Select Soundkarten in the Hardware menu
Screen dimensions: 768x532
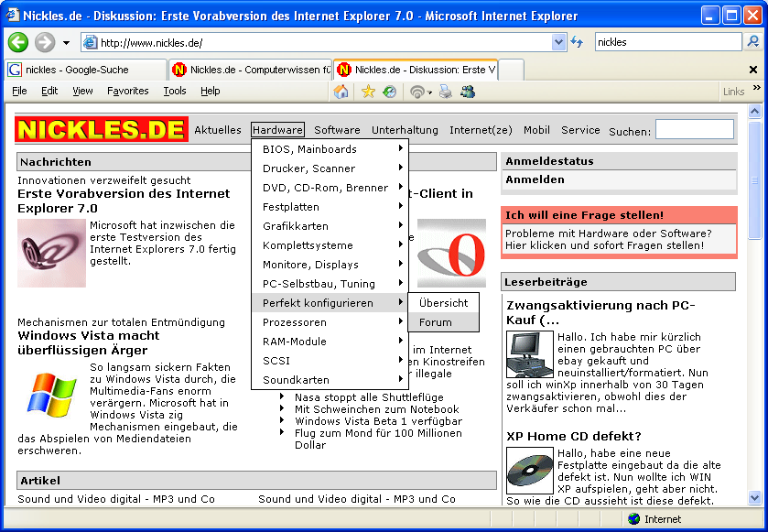330,380
